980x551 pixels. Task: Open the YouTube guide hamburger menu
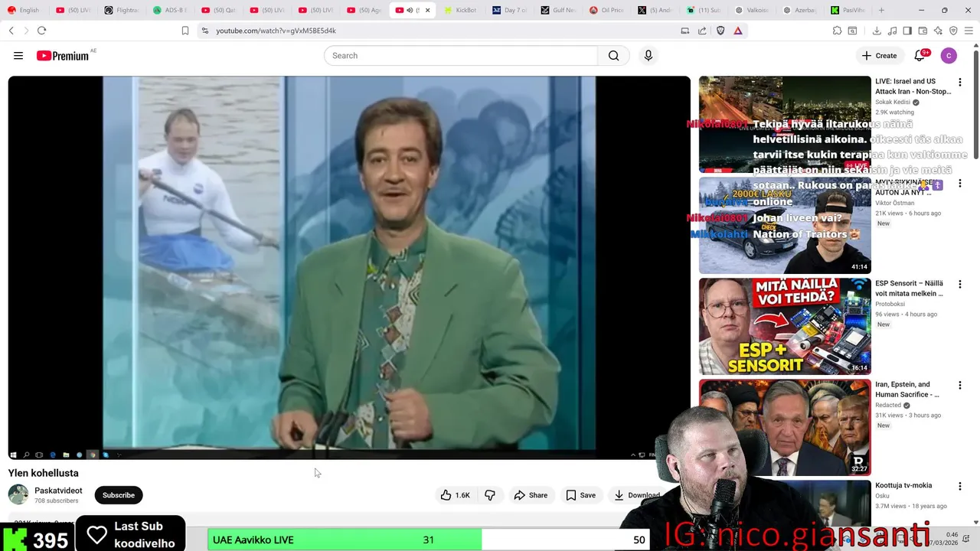click(x=18, y=56)
